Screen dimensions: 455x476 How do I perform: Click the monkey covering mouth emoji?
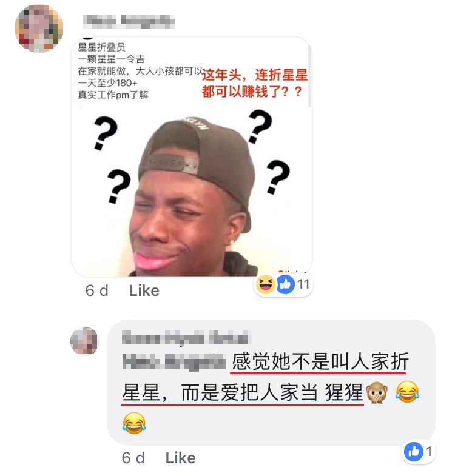(x=377, y=392)
